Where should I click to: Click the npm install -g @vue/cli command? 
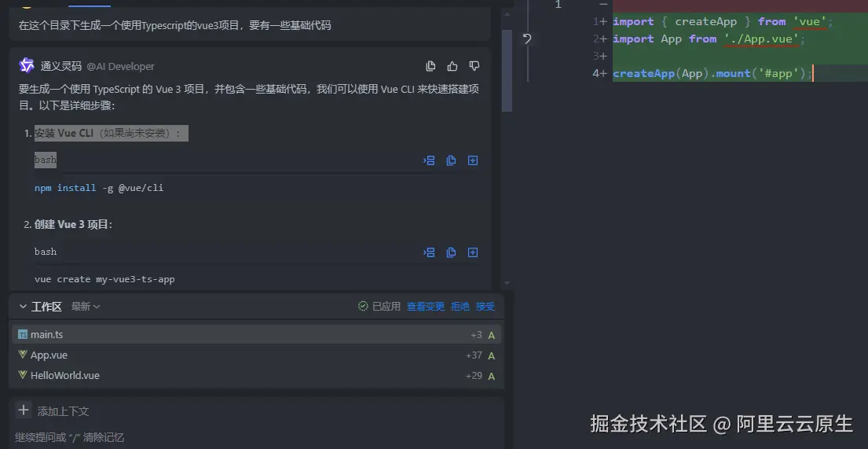coord(99,188)
